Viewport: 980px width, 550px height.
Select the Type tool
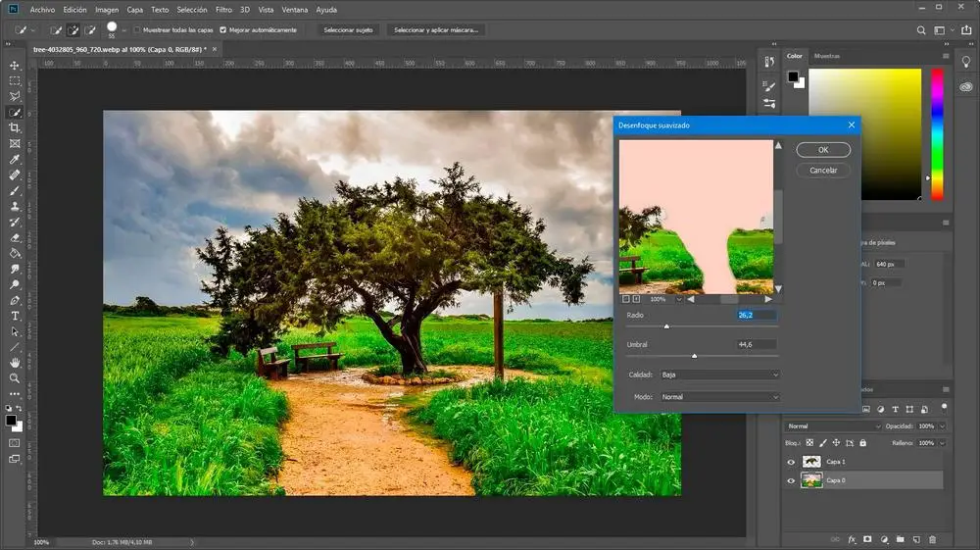click(15, 316)
